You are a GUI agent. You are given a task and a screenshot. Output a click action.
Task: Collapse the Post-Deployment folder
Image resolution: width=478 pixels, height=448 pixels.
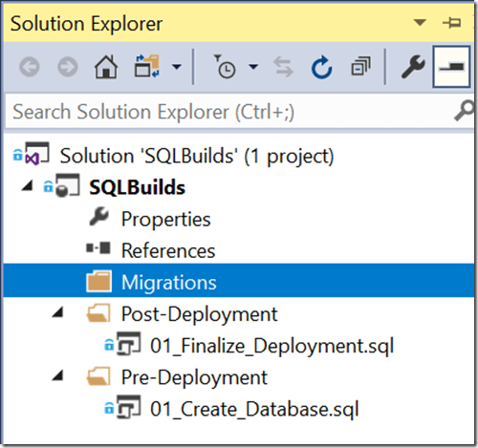(57, 312)
